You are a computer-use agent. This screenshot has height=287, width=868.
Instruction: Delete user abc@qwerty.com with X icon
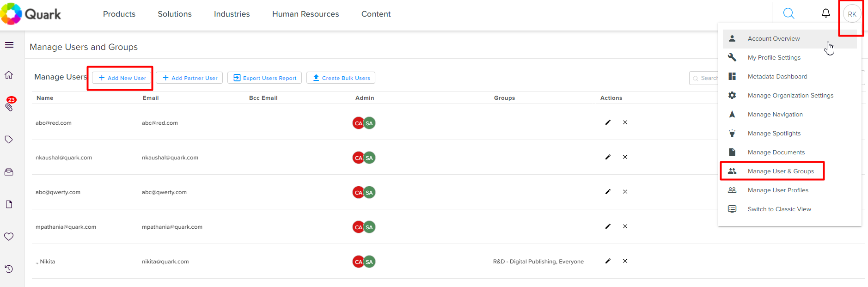[625, 192]
